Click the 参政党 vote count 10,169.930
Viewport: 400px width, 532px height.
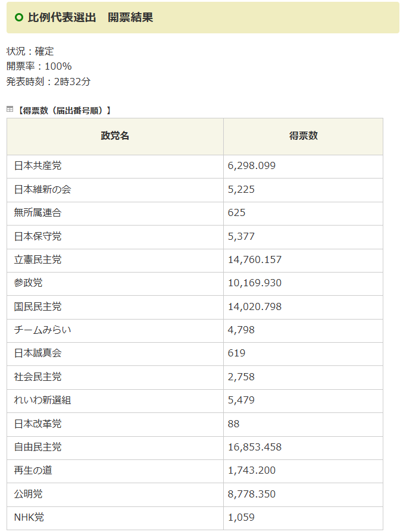[x=255, y=283]
